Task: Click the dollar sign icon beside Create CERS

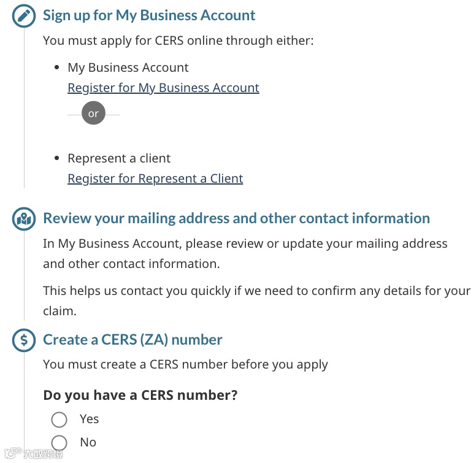Action: [24, 340]
